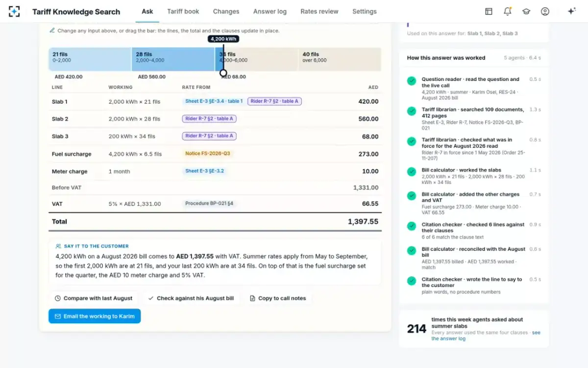Click the green check beside 'added the other charges'
Viewport: 588px width, 368px height.
click(412, 195)
